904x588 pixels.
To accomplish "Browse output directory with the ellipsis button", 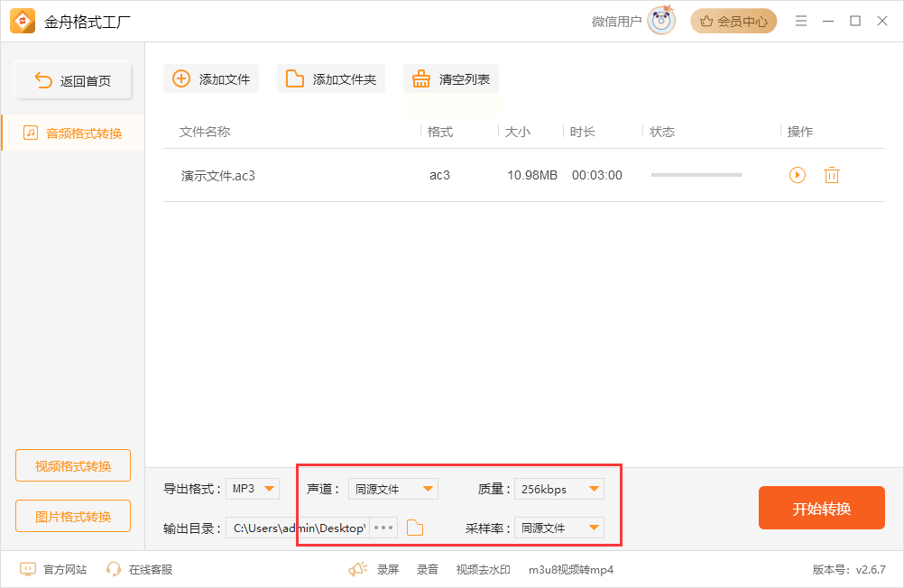I will pyautogui.click(x=383, y=528).
